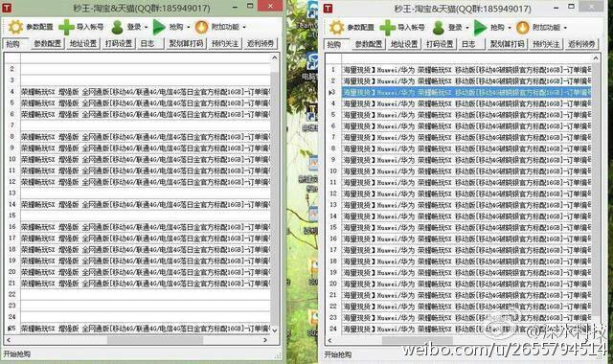Switch to 日志 tab in left window
Viewport: 613px width, 364px height.
pyautogui.click(x=150, y=43)
